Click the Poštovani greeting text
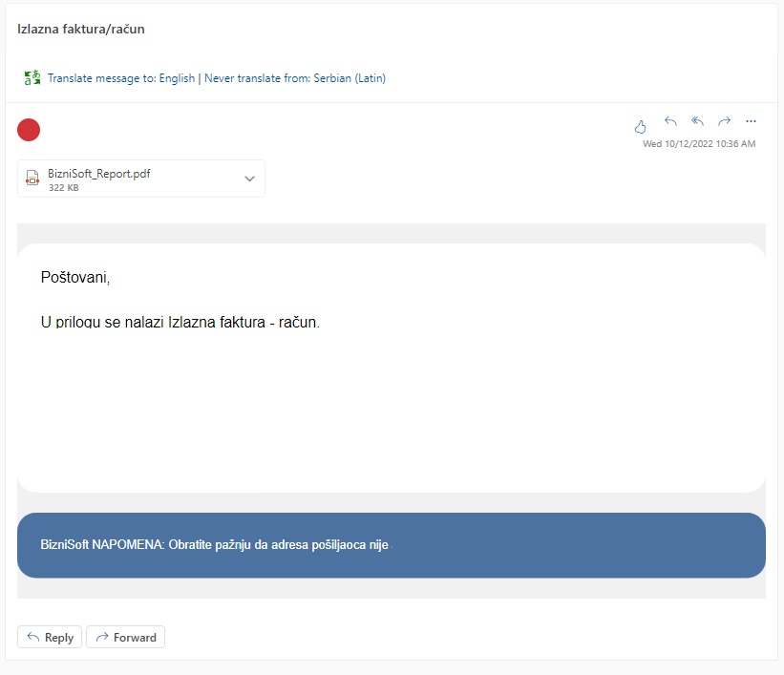Screen dimensions: 784x675 (75, 278)
